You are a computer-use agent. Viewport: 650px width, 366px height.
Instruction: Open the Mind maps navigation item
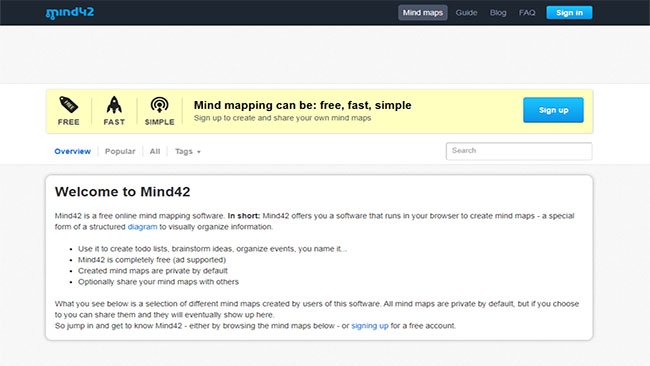click(x=423, y=12)
